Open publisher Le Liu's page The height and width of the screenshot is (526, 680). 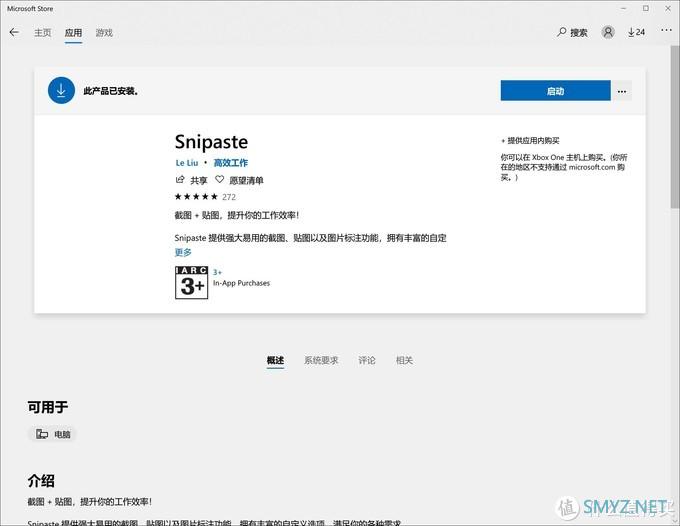187,163
